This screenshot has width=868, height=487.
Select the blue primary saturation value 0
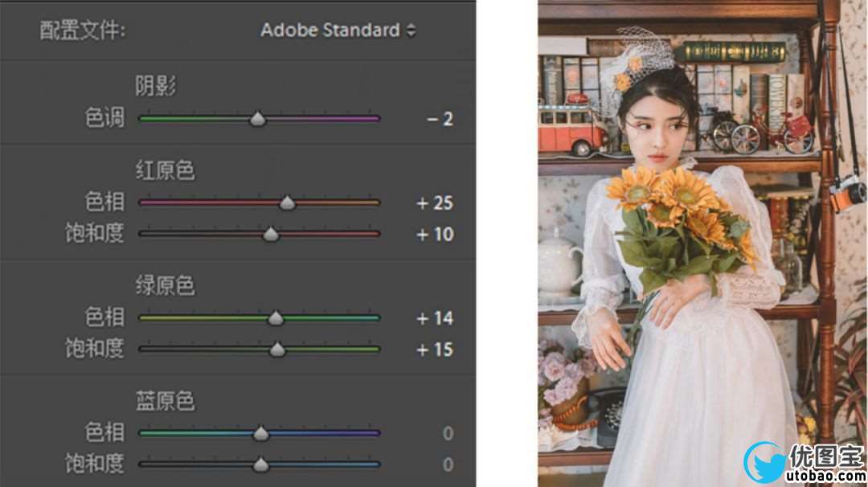(x=448, y=464)
